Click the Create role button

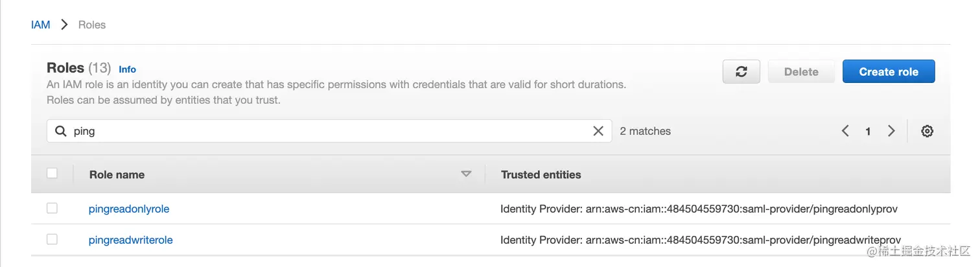pyautogui.click(x=888, y=72)
